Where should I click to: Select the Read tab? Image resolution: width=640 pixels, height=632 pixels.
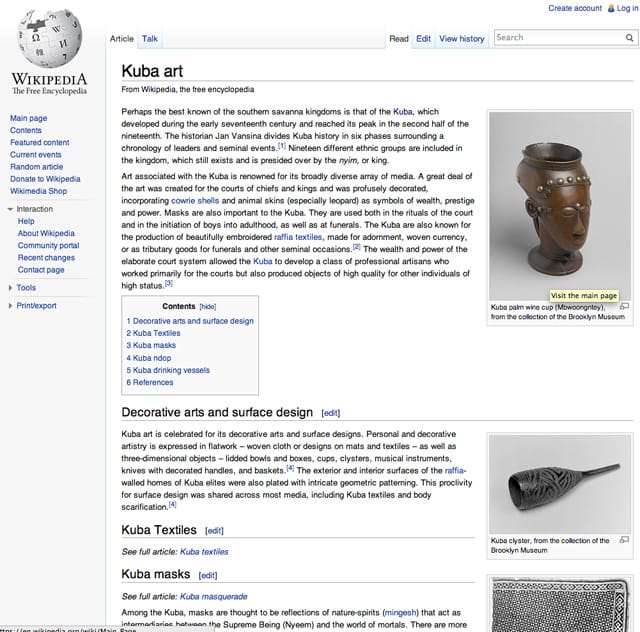click(x=399, y=39)
